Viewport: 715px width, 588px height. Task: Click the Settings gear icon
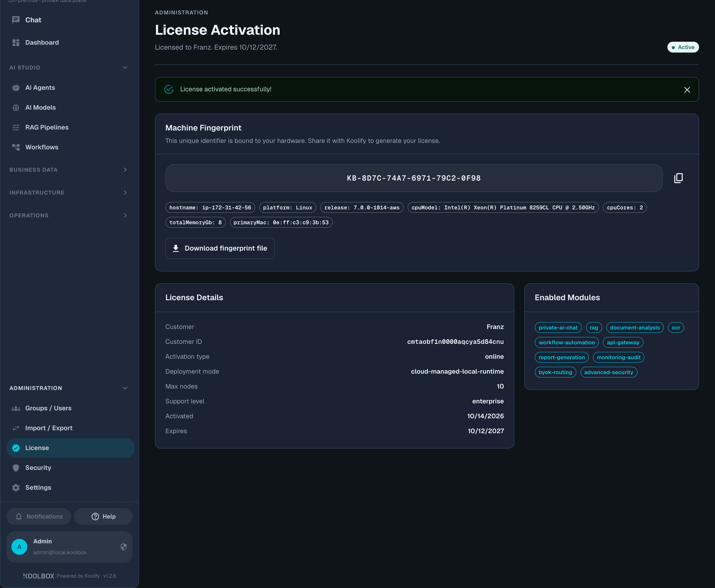point(16,488)
